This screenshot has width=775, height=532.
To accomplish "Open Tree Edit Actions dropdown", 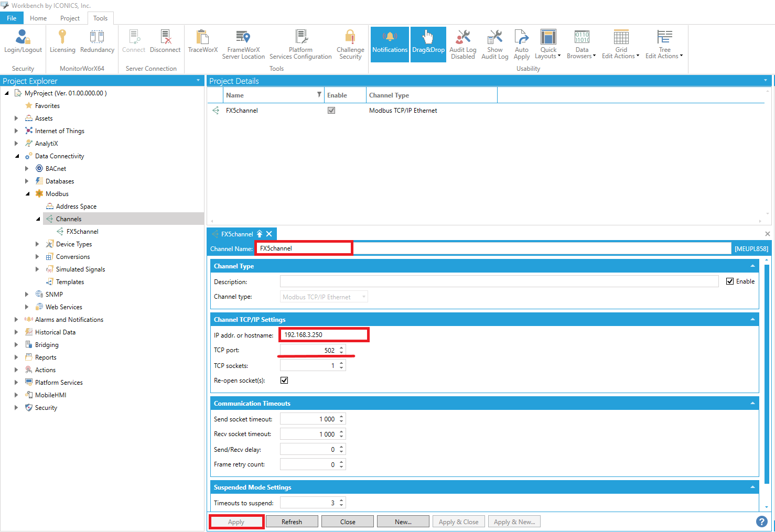I will (x=664, y=45).
